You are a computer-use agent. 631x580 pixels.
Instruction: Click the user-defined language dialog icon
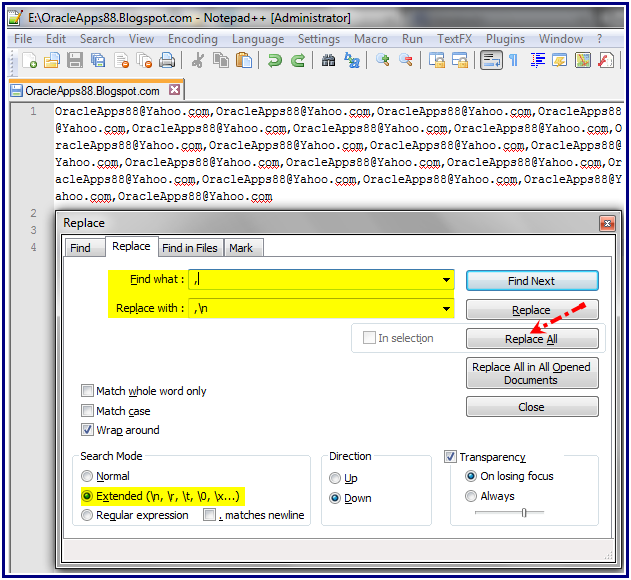point(560,60)
